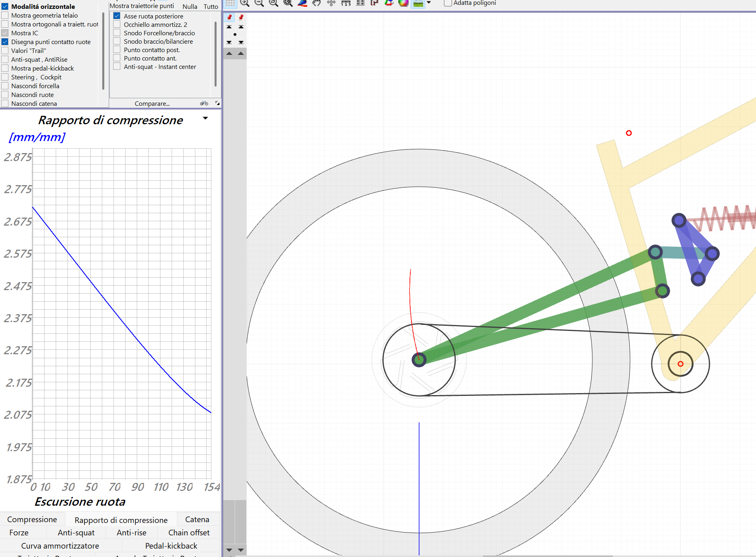Screen dimensions: 756x557
Task: Open the Curva ammortizzatore tab
Action: tap(60, 546)
